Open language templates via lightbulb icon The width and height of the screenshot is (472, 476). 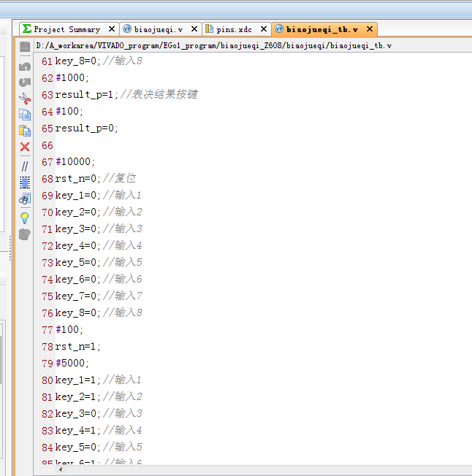tap(24, 217)
